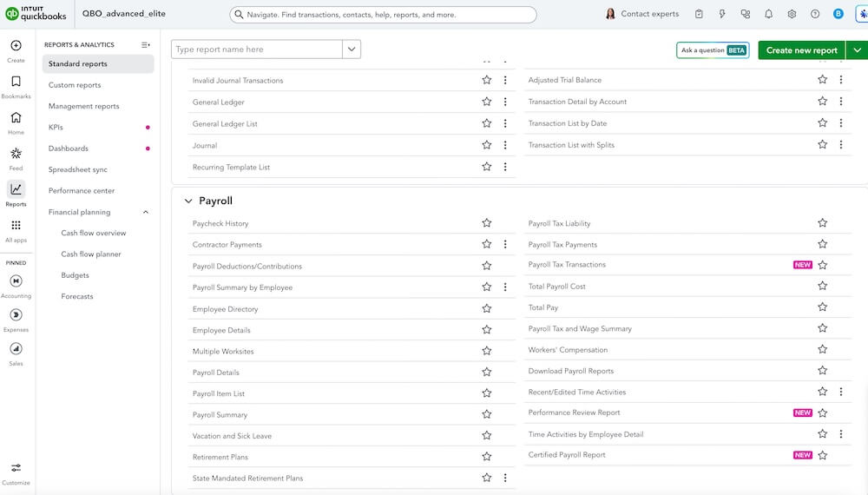Screen dimensions: 868x495
Task: Favorite the Employee Directory star
Action: 487,308
